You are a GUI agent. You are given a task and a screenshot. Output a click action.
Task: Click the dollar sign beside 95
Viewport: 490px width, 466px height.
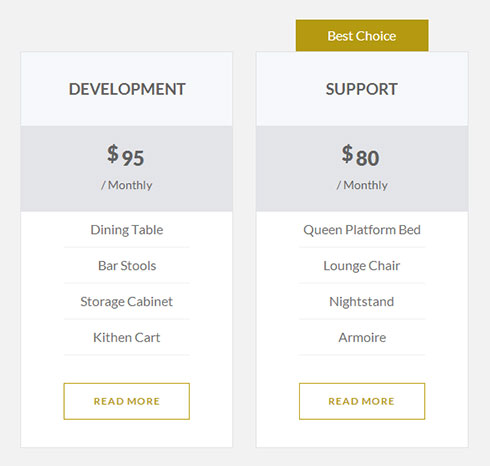tap(113, 154)
